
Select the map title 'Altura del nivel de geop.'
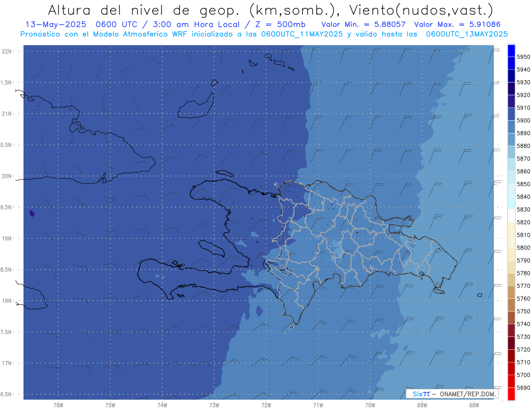(143, 10)
